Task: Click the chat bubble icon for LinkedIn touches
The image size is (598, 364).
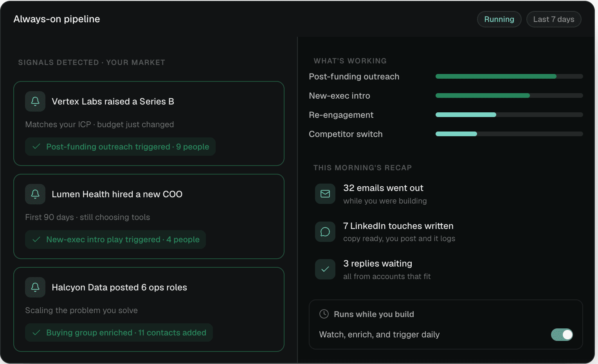Action: tap(325, 232)
